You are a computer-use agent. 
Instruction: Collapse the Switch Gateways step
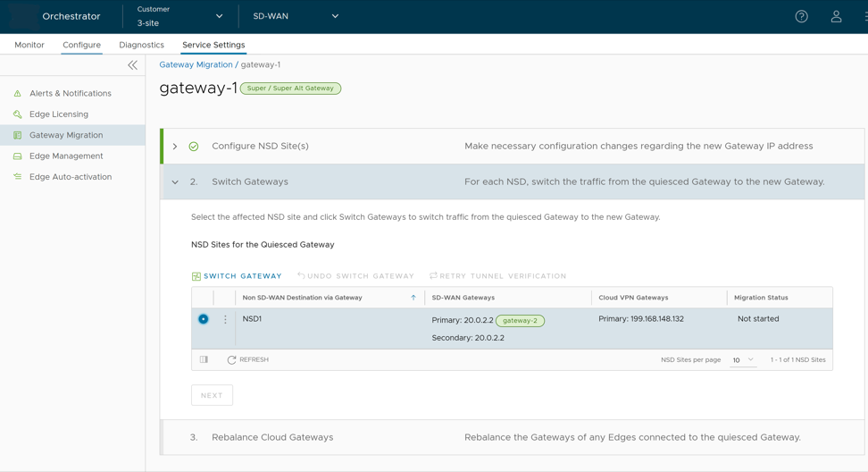tap(175, 182)
